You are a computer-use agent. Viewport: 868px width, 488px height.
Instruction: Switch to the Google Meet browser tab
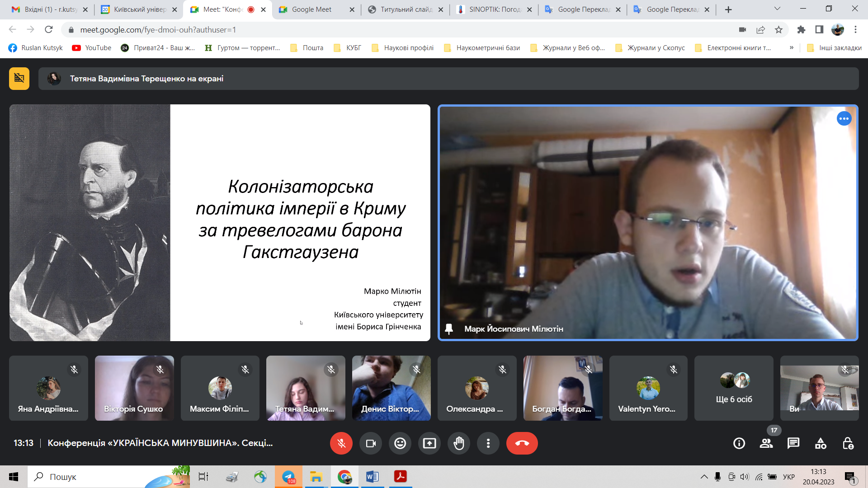coord(311,9)
